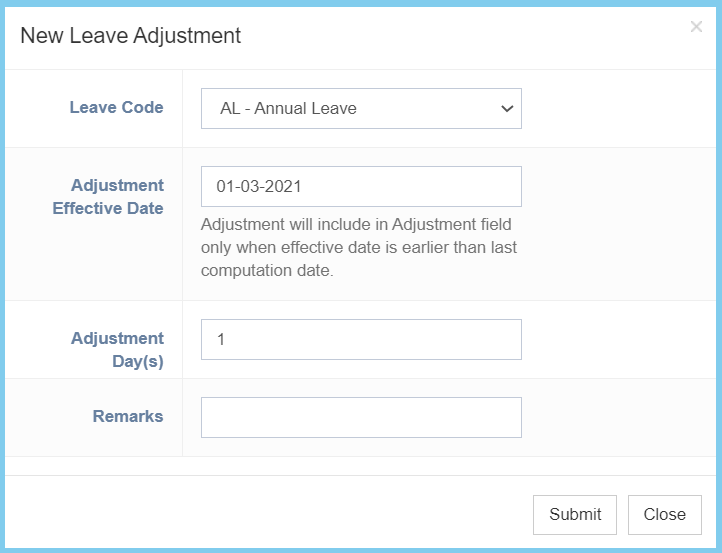Screen dimensions: 722x553
Task: Dismiss dialog with the X icon
Action: pyautogui.click(x=696, y=27)
